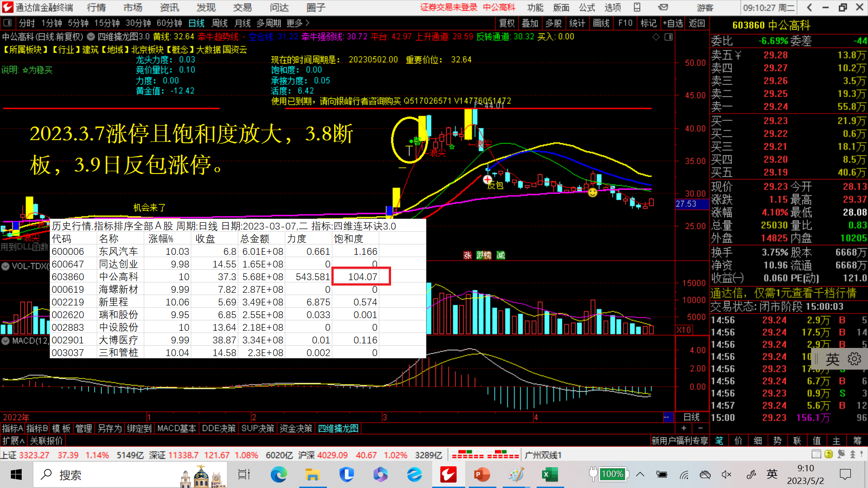This screenshot has height=488, width=868.
Task: Toggle the MACD indicator circle
Action: click(5, 341)
